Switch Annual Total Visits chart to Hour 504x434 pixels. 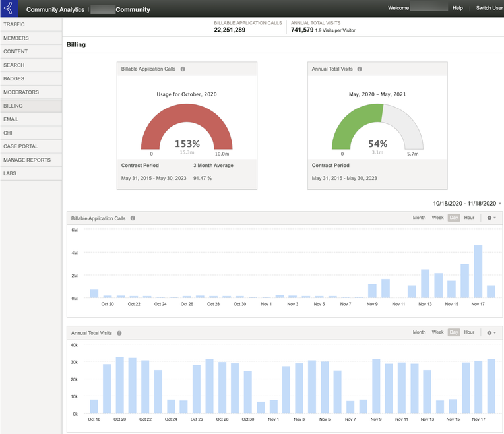click(x=469, y=332)
